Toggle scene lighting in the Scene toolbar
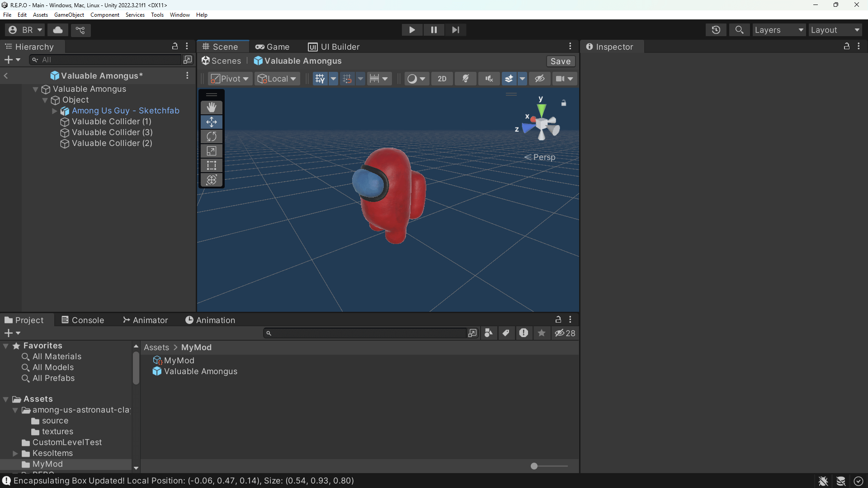This screenshot has width=868, height=488. tap(466, 78)
